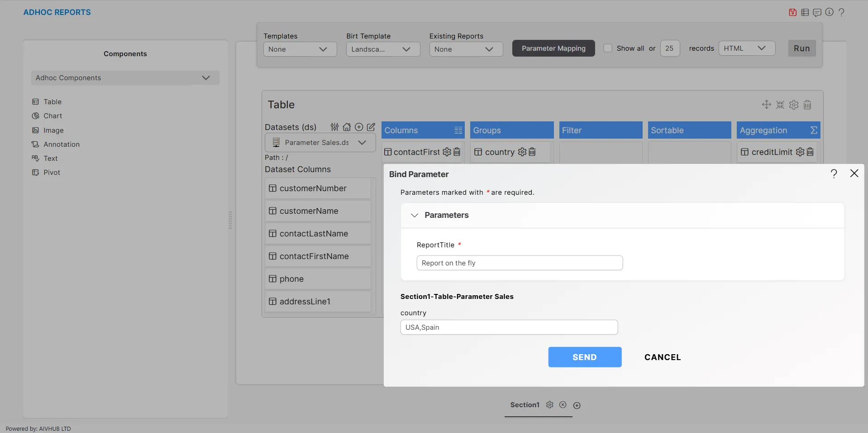Click the move icon on Table header
868x433 pixels.
(766, 105)
